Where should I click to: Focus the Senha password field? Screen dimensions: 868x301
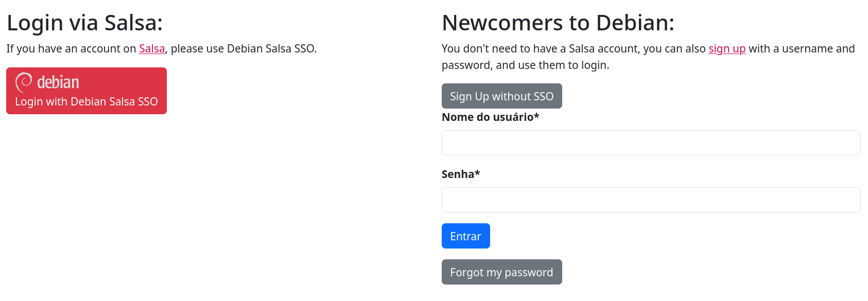tap(651, 200)
